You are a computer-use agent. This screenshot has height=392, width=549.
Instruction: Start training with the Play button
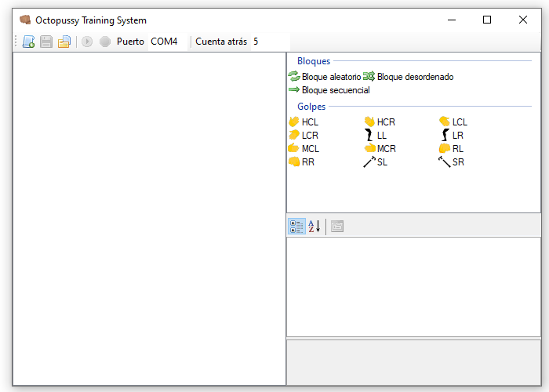87,42
